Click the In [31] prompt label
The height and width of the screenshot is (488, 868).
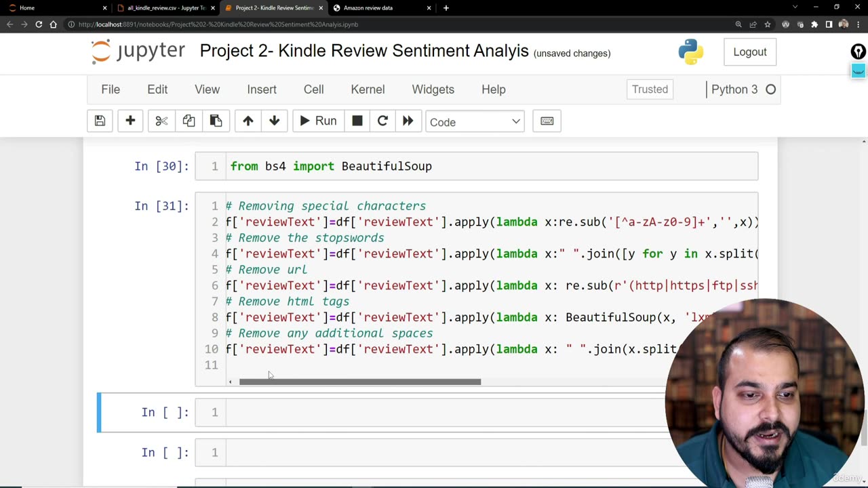click(x=161, y=206)
